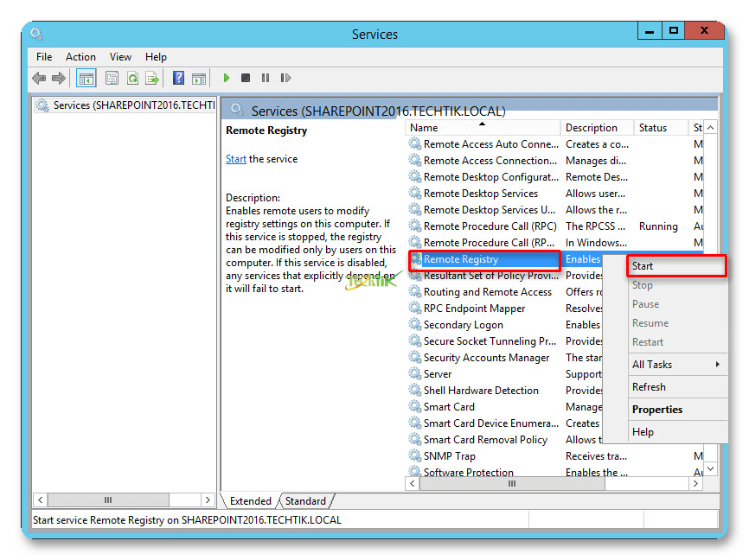Click the Stop Service square toolbar icon
The height and width of the screenshot is (560, 749).
(246, 79)
